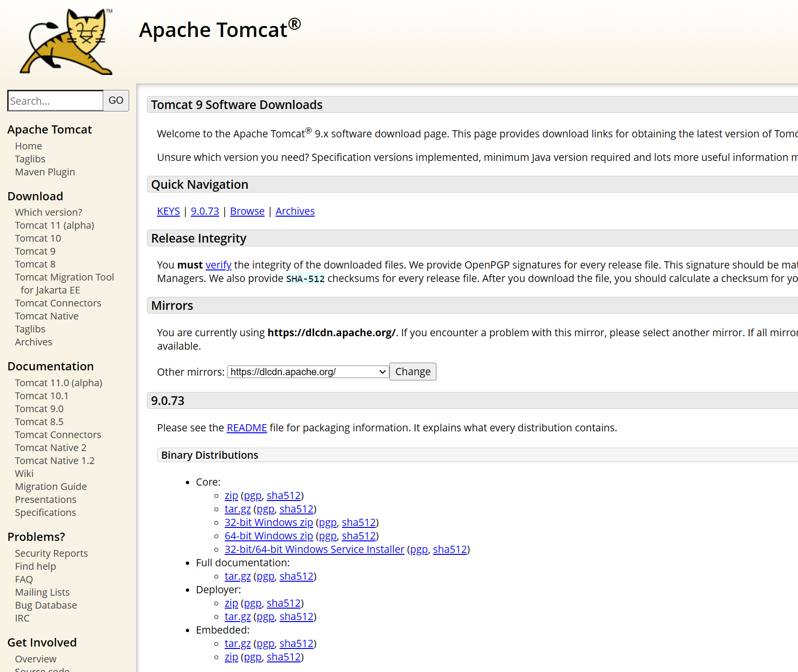This screenshot has height=672, width=798.
Task: Open sha512 for Deployer tar.gz
Action: [x=297, y=617]
